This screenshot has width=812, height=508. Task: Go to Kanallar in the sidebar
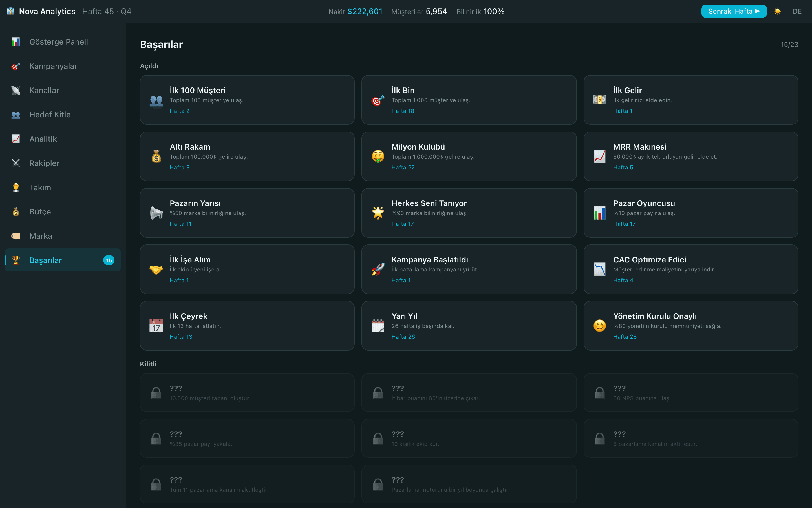point(63,90)
